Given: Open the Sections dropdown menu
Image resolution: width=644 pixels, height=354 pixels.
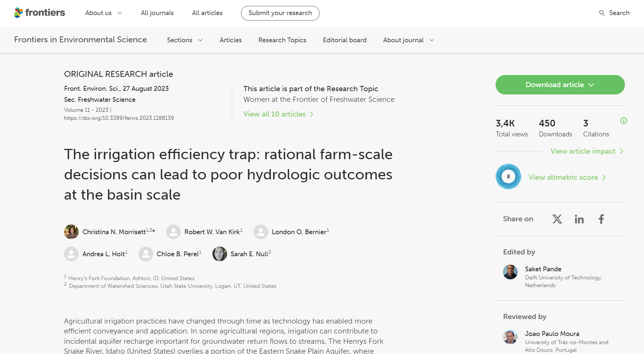Looking at the screenshot, I should pyautogui.click(x=185, y=40).
